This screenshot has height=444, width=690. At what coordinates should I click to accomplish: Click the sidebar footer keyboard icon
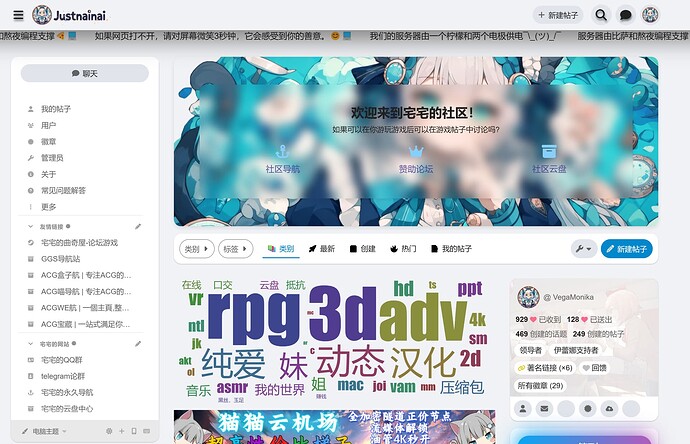tap(147, 431)
